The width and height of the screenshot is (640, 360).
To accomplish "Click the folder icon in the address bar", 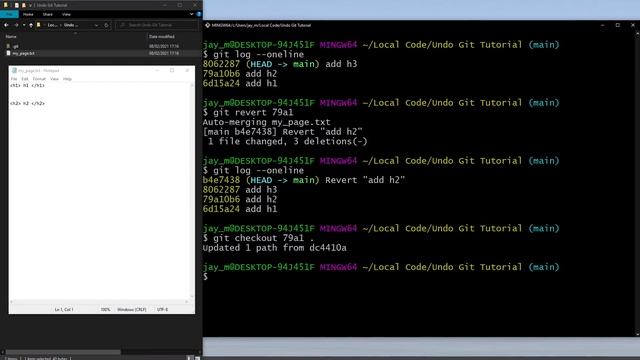I will coord(39,25).
